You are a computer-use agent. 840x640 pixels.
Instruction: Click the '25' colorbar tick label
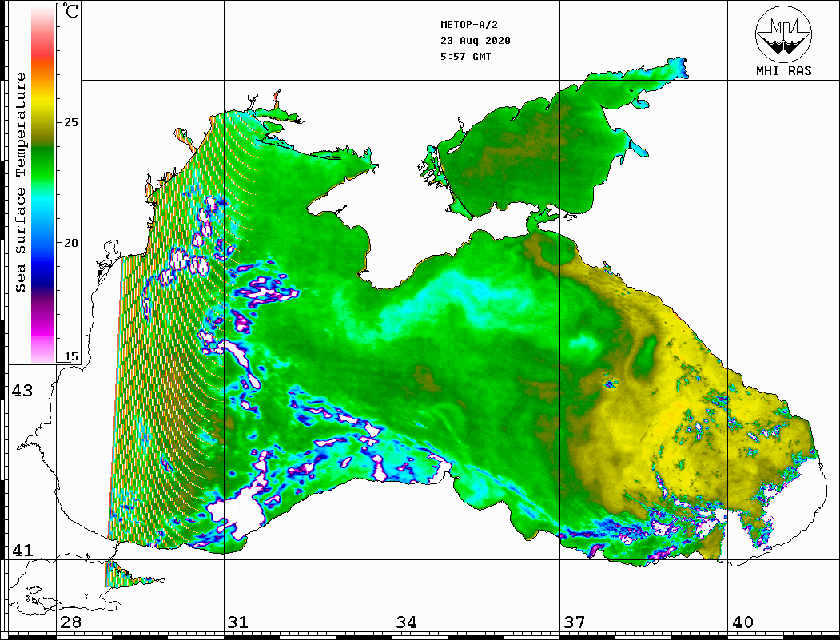70,122
